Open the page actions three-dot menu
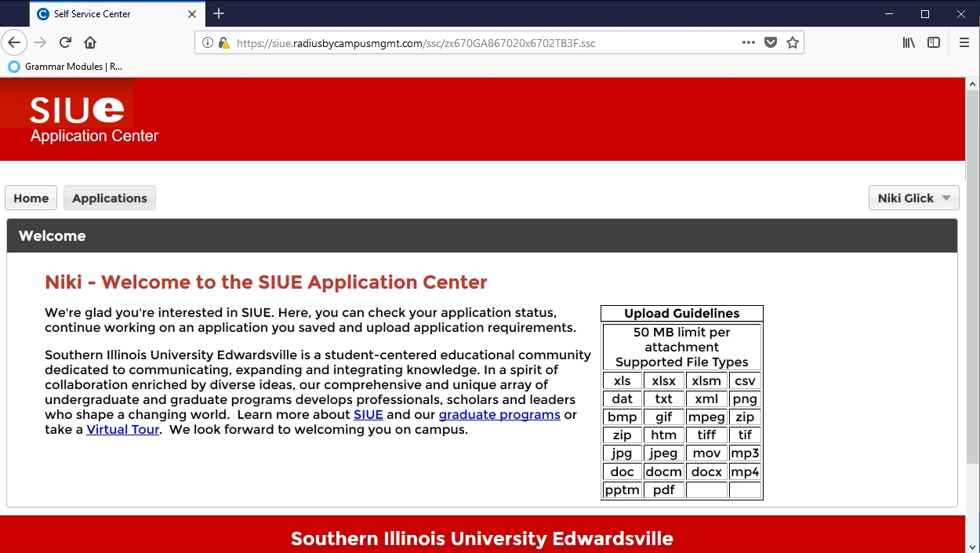 click(749, 42)
